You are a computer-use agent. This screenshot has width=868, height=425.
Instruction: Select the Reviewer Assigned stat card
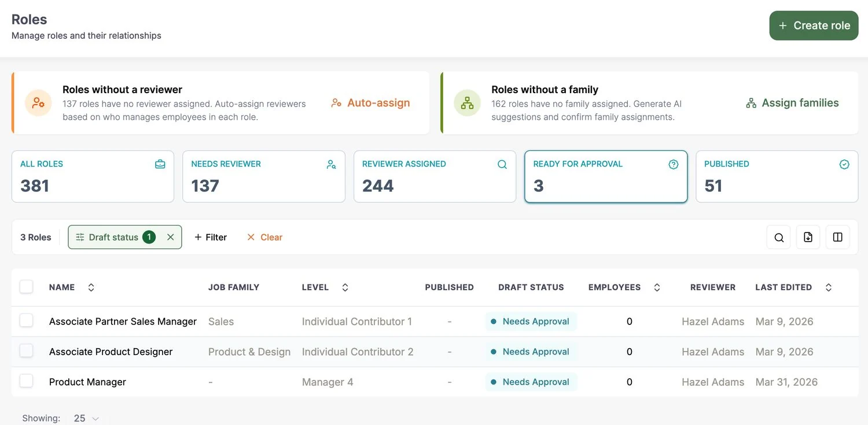(435, 176)
